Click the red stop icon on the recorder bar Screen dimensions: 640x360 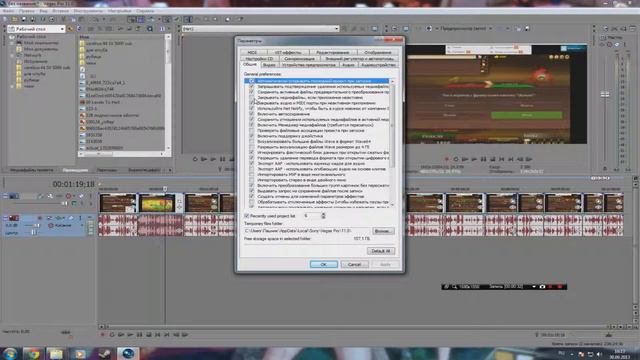click(x=560, y=287)
